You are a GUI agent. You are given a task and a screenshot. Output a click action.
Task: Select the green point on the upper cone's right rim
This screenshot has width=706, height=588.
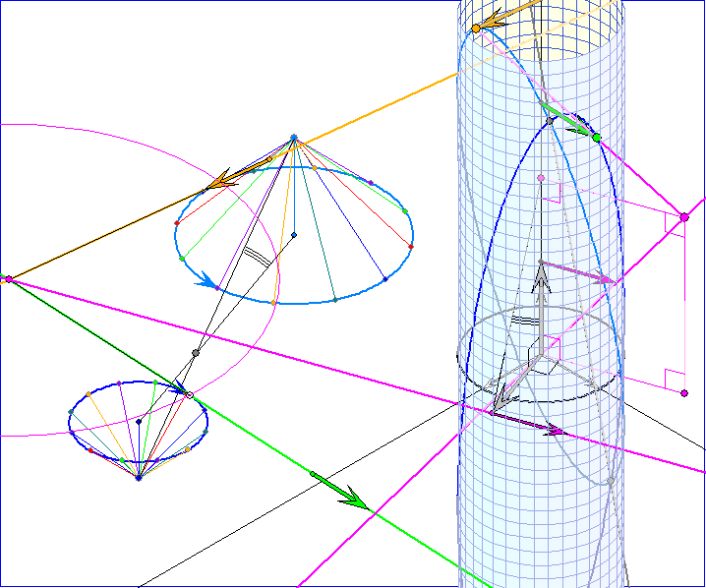click(405, 211)
